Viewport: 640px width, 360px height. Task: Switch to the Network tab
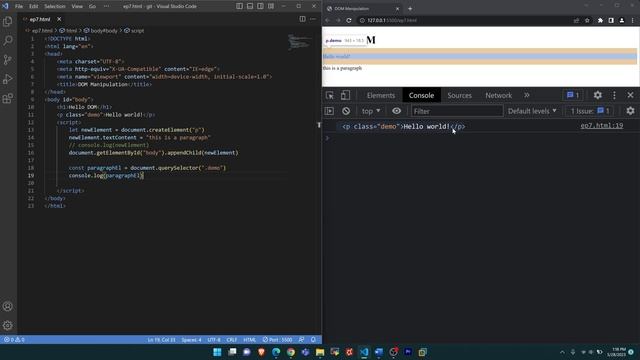click(498, 96)
